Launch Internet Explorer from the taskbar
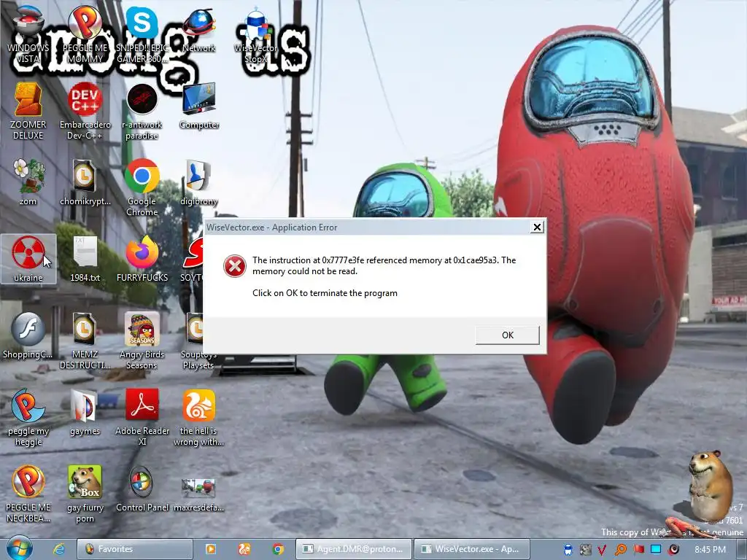Screen dimensions: 747x560 59,549
